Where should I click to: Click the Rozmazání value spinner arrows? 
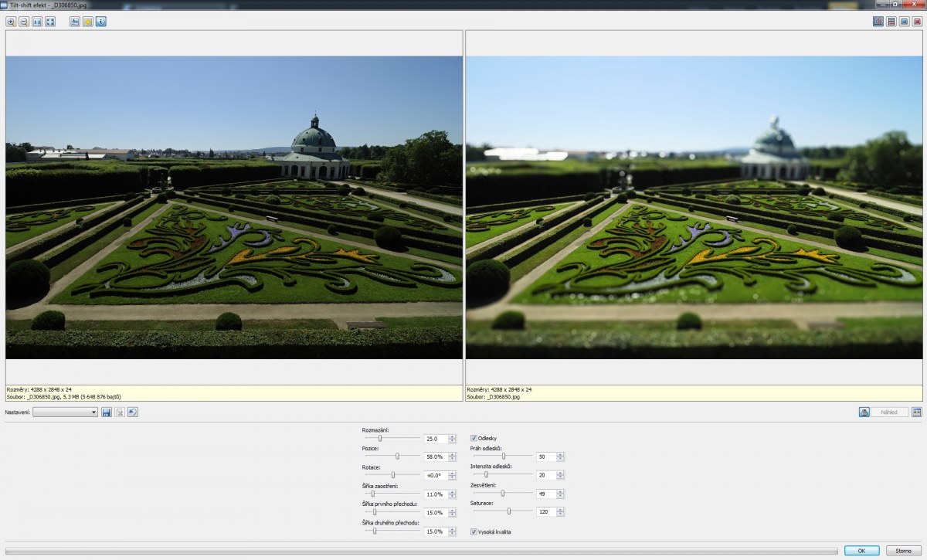(x=453, y=439)
